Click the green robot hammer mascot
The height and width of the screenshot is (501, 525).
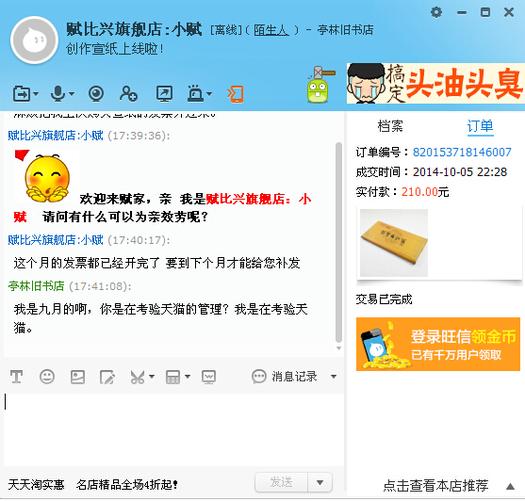[x=319, y=84]
